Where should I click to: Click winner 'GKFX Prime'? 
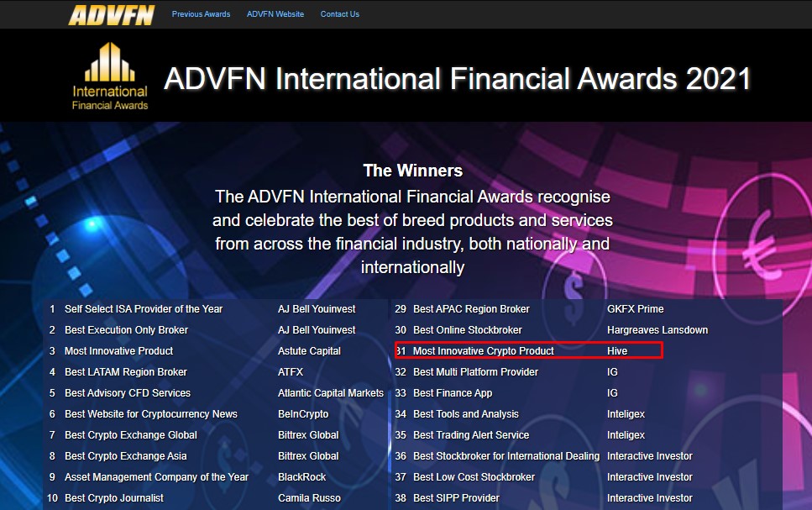636,309
